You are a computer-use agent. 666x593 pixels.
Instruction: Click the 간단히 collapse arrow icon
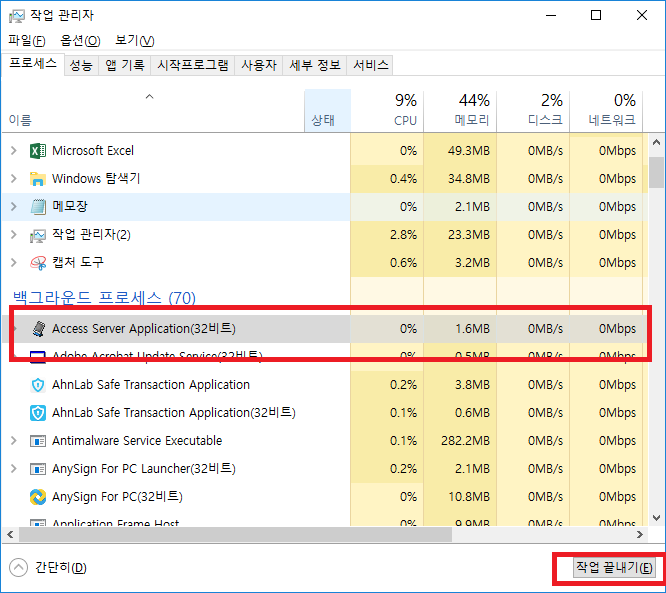[x=18, y=568]
